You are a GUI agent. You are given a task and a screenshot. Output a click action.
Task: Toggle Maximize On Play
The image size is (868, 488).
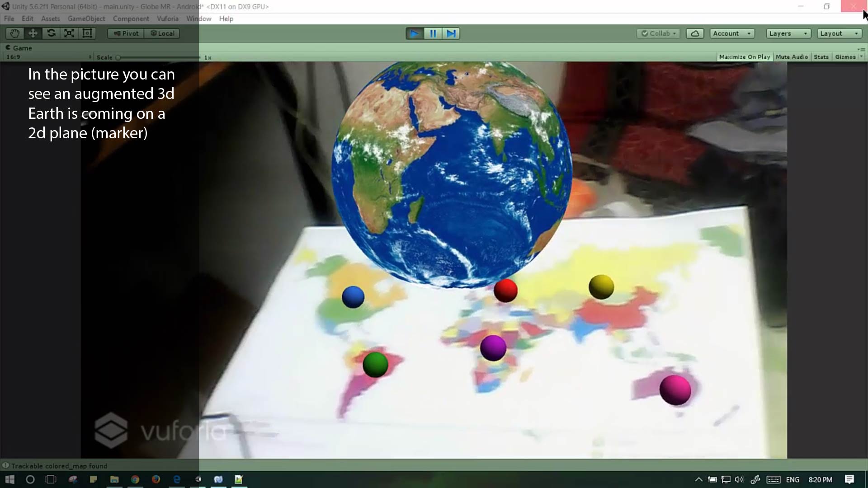(744, 57)
